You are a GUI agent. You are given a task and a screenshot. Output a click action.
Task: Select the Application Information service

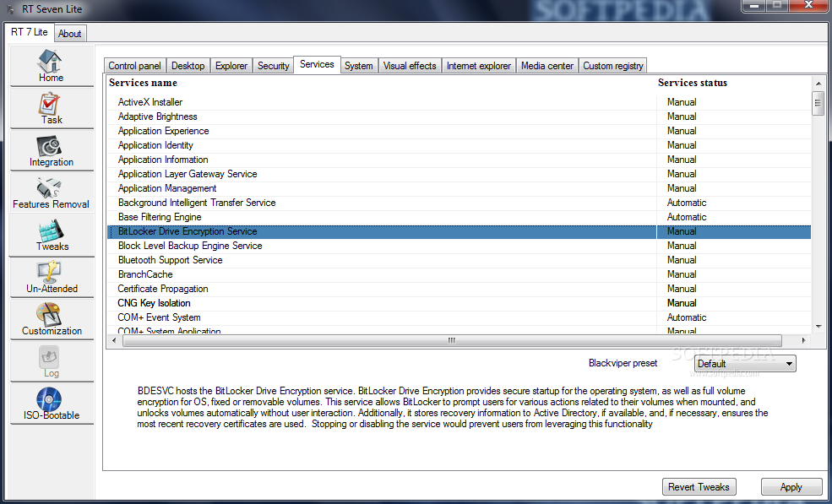point(459,160)
